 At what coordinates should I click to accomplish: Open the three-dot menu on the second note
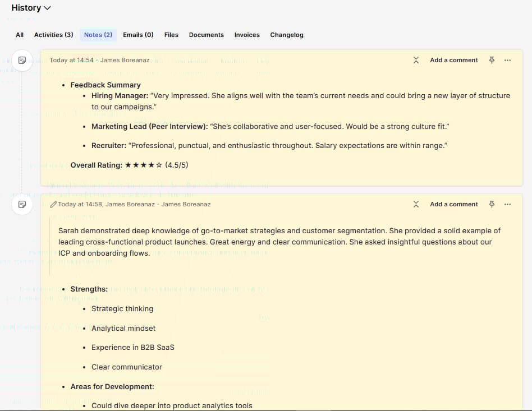click(x=508, y=204)
